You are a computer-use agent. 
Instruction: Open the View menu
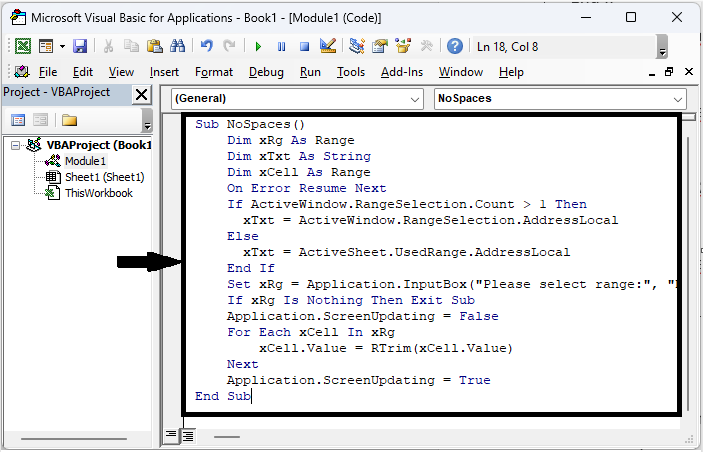coord(121,72)
